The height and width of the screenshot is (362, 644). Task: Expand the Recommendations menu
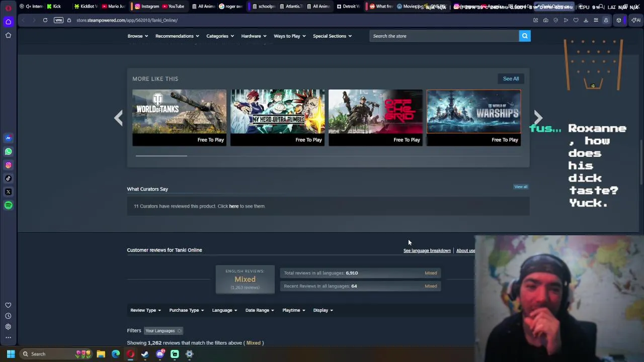tap(177, 36)
